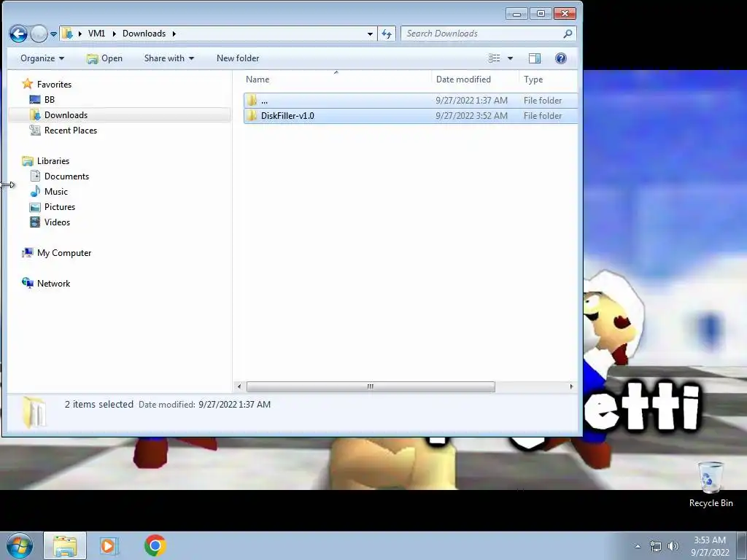
Task: Click the volume speaker tray icon
Action: click(673, 546)
